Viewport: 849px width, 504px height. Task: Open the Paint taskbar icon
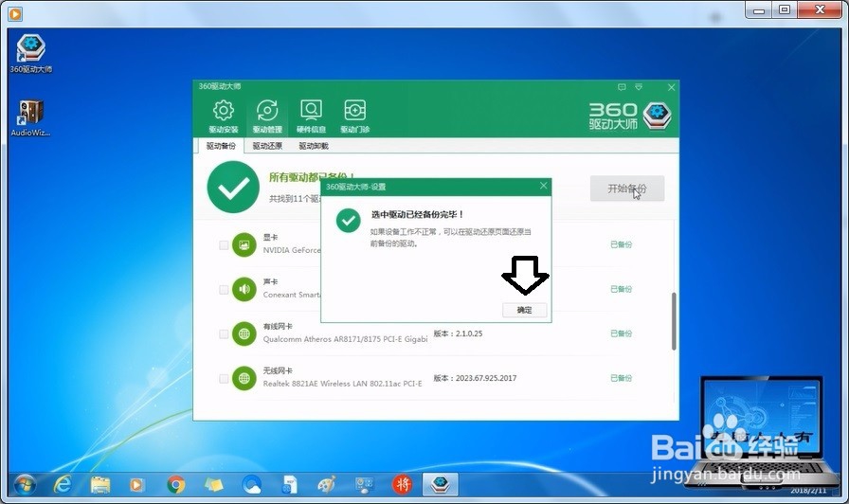pos(327,484)
